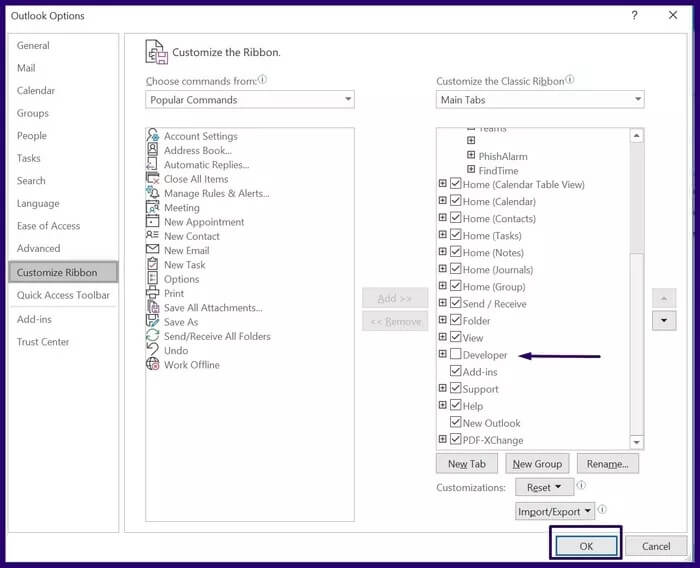Screen dimensions: 700x568
Task: Toggle the Send / Receive checkbox
Action: point(455,303)
